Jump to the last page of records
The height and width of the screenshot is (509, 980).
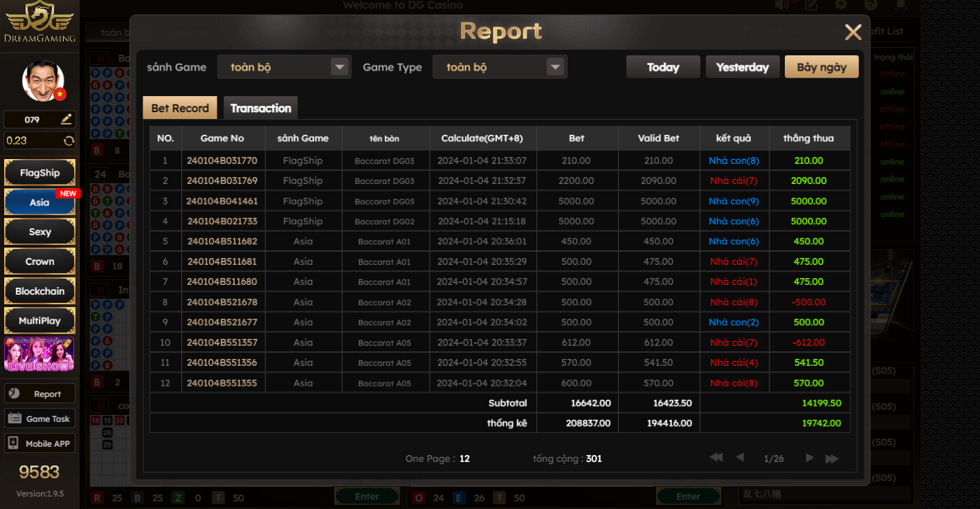[x=832, y=458]
